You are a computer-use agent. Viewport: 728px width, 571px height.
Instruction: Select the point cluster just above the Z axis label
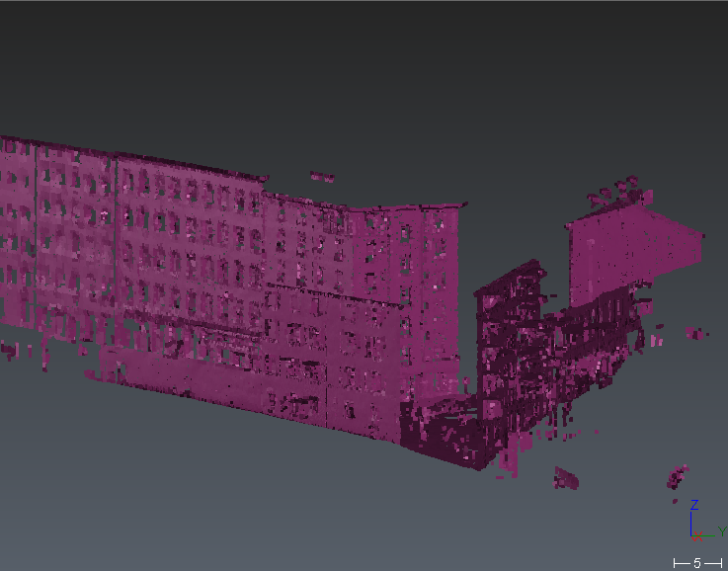(678, 477)
